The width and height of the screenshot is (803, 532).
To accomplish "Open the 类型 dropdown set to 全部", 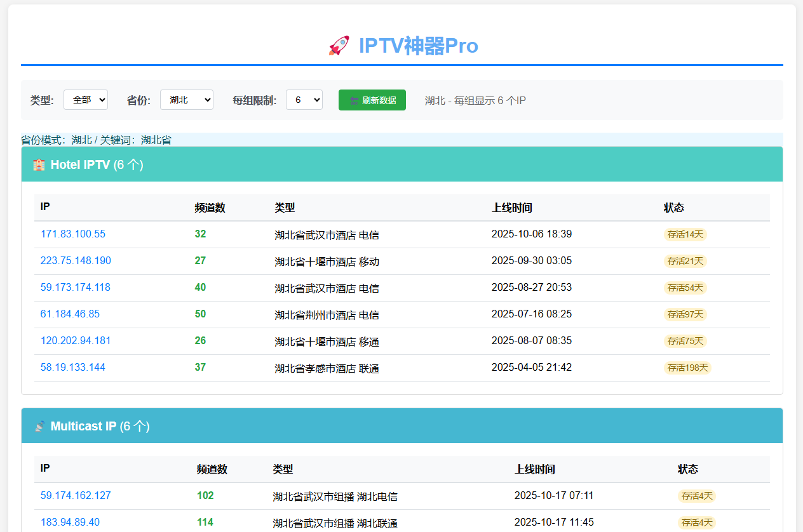I will [86, 100].
